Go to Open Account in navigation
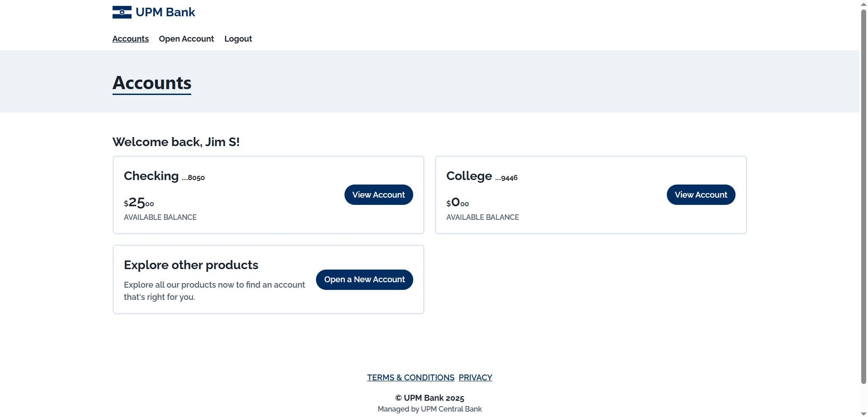 [x=186, y=39]
